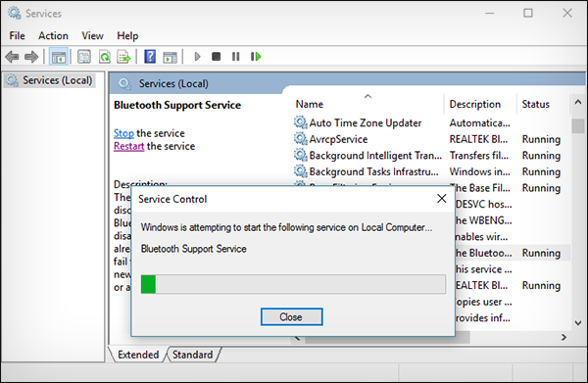588x383 pixels.
Task: Switch to the Standard tab
Action: click(192, 355)
